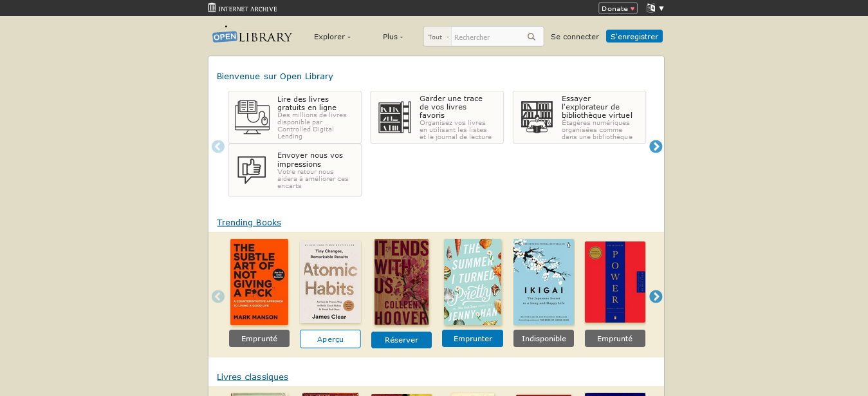Click the bookshelf icon on 'Garder une trace'
The height and width of the screenshot is (396, 868).
pos(394,117)
